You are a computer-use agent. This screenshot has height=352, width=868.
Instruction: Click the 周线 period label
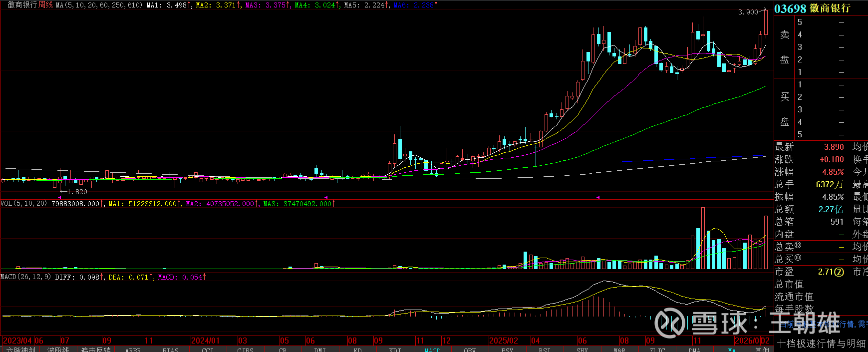click(45, 4)
